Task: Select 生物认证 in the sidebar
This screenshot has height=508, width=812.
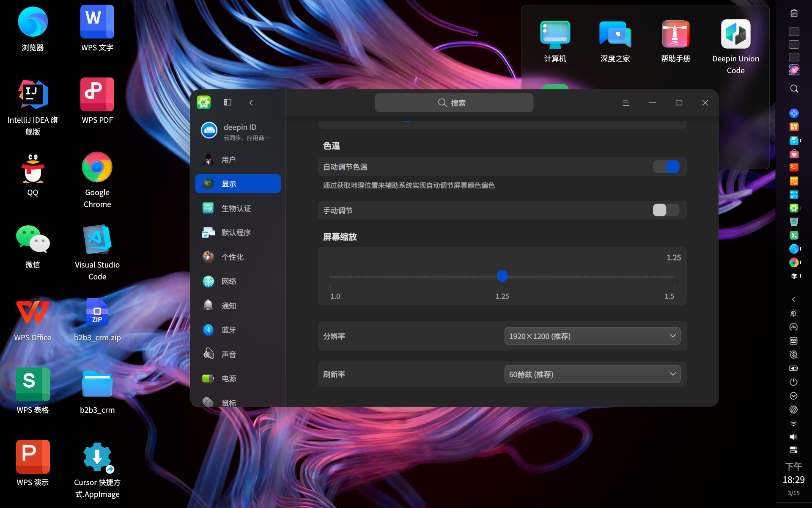Action: 238,208
